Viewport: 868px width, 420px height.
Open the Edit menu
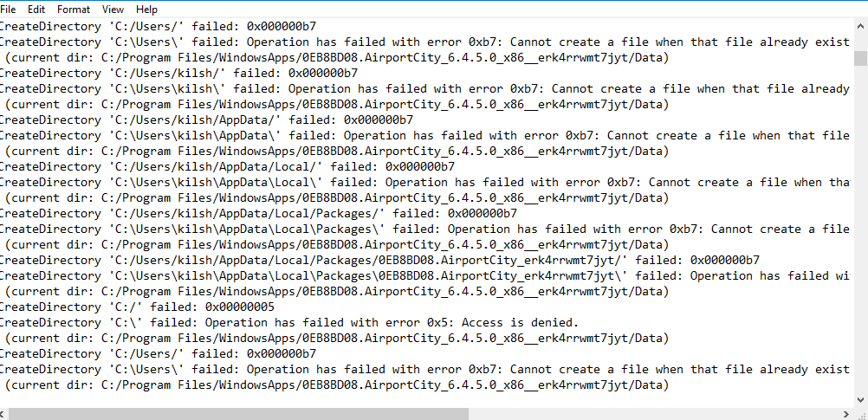click(x=36, y=9)
